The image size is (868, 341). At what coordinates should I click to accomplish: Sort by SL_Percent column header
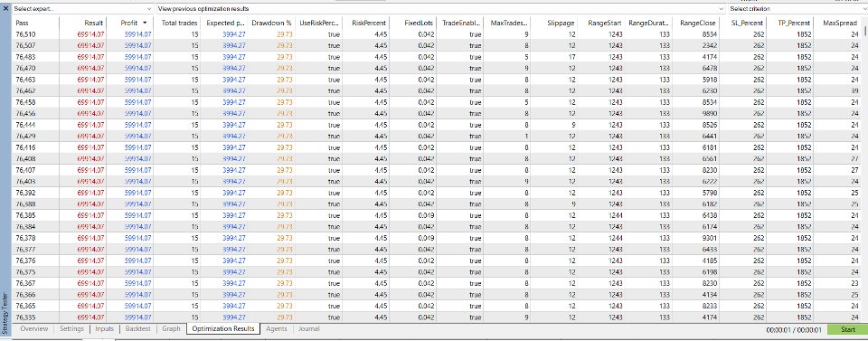[743, 23]
